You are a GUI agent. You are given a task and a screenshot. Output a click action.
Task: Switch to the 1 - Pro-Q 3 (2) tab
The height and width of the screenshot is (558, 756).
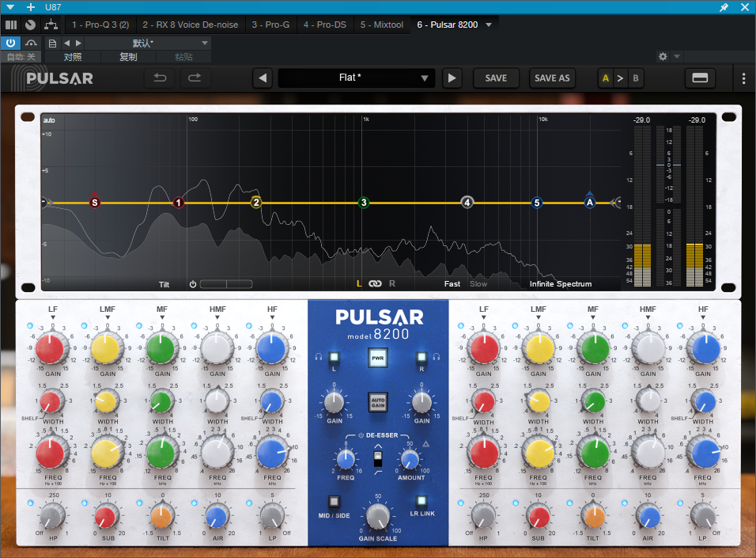pos(100,25)
